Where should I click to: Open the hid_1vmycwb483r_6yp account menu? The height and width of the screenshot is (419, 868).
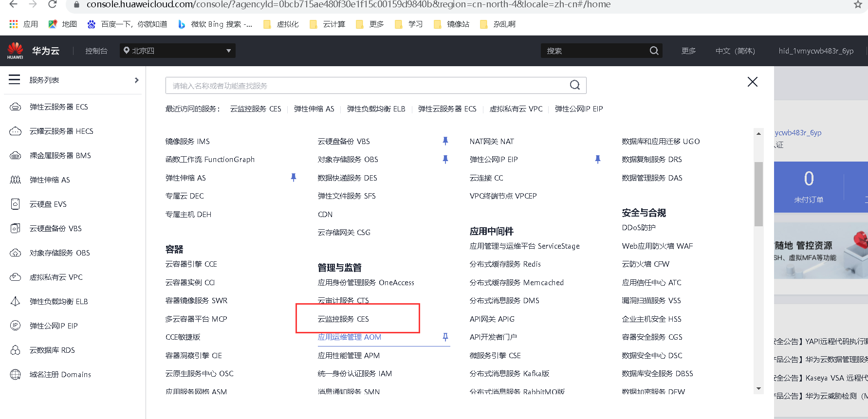(816, 51)
